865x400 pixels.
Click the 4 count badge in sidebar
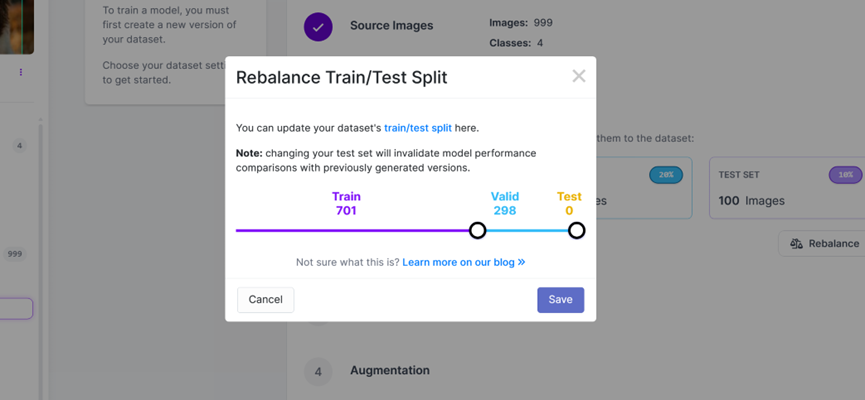[19, 146]
